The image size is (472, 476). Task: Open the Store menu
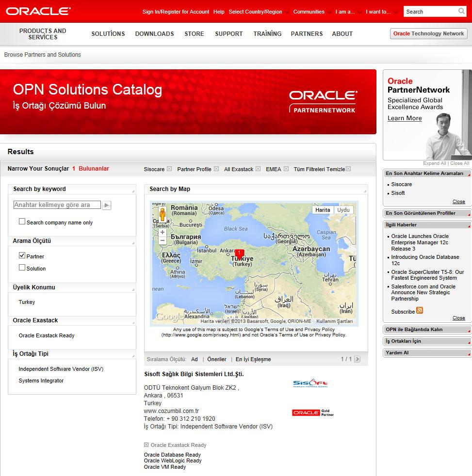point(195,34)
